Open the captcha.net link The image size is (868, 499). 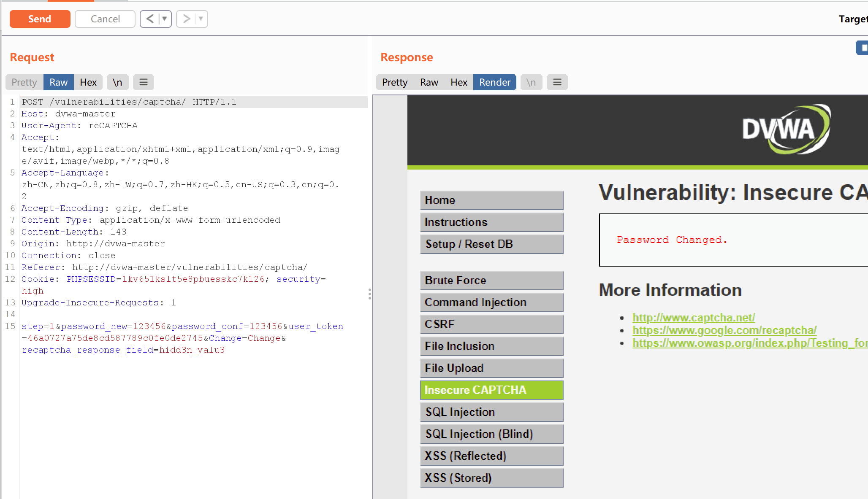pos(693,318)
